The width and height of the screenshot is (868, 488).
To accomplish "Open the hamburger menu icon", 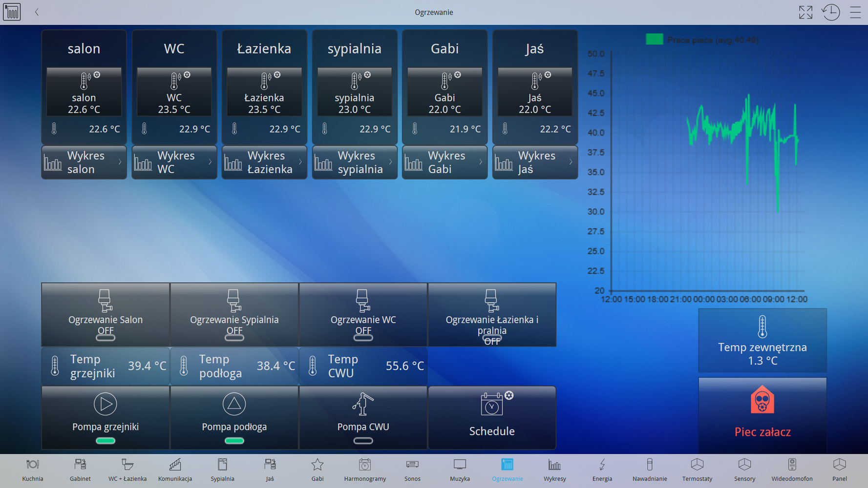I will tap(855, 12).
